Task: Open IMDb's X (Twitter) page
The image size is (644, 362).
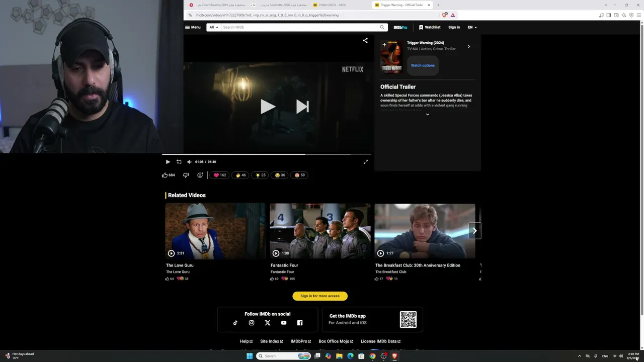Action: [268, 323]
